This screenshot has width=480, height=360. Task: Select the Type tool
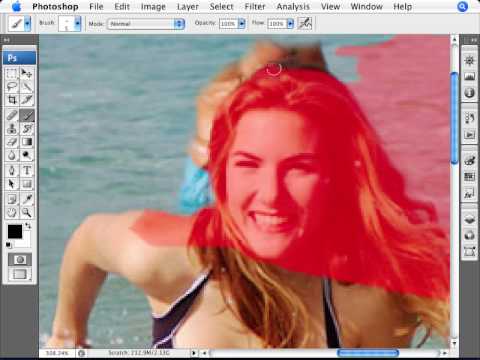click(27, 171)
